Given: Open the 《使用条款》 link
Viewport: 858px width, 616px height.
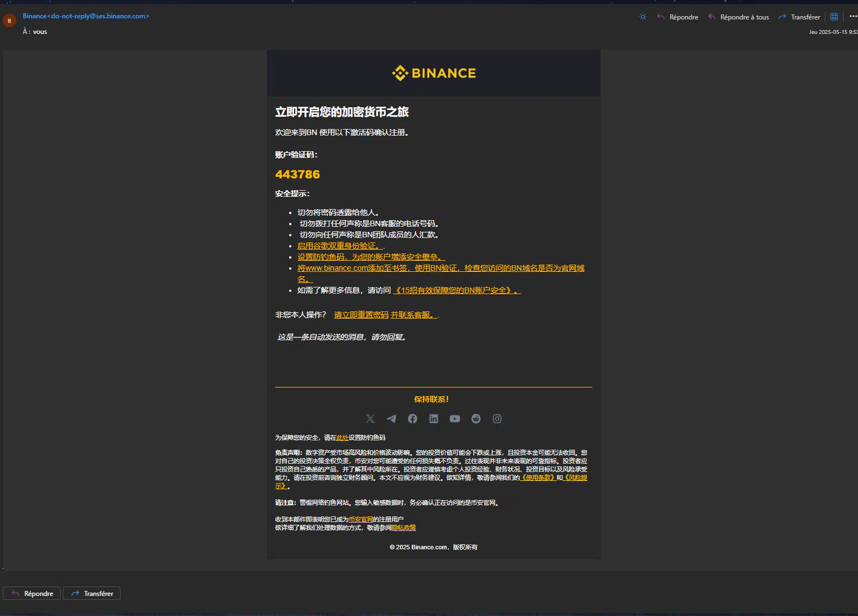Looking at the screenshot, I should (x=538, y=478).
